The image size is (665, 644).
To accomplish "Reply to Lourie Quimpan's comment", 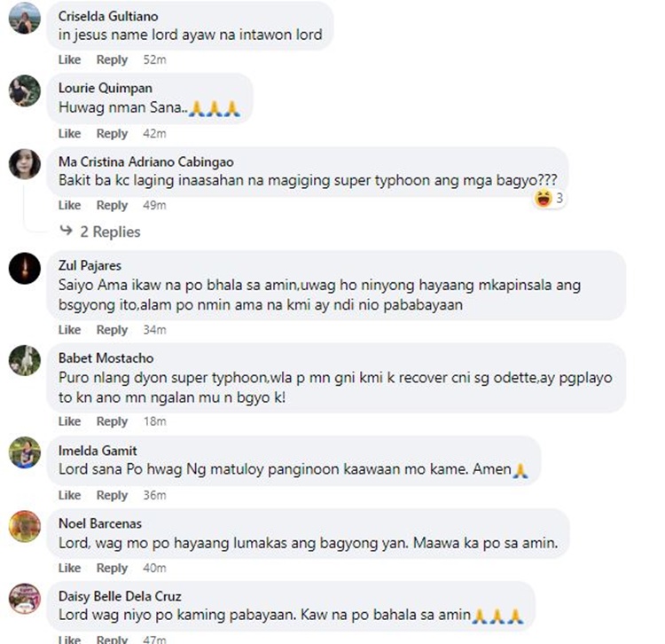I will click(112, 133).
